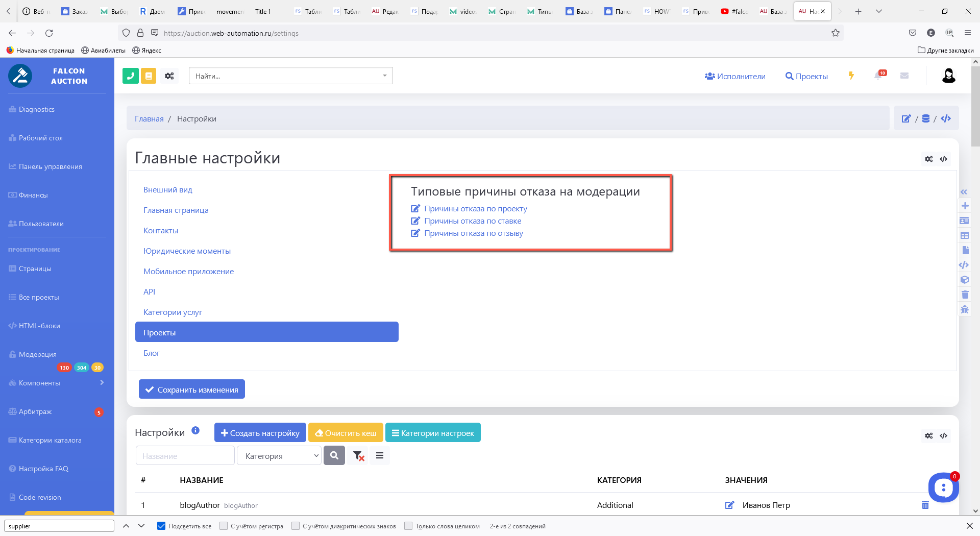The width and height of the screenshot is (980, 536).
Task: Click the 'Название' search input field
Action: coord(185,456)
